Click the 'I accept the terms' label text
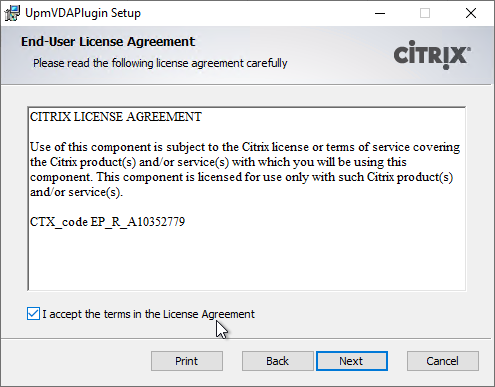Viewport: 495px width, 387px height. coord(148,314)
